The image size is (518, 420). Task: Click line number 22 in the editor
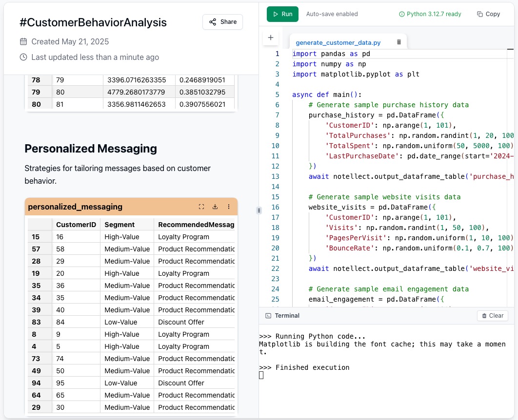pos(275,268)
